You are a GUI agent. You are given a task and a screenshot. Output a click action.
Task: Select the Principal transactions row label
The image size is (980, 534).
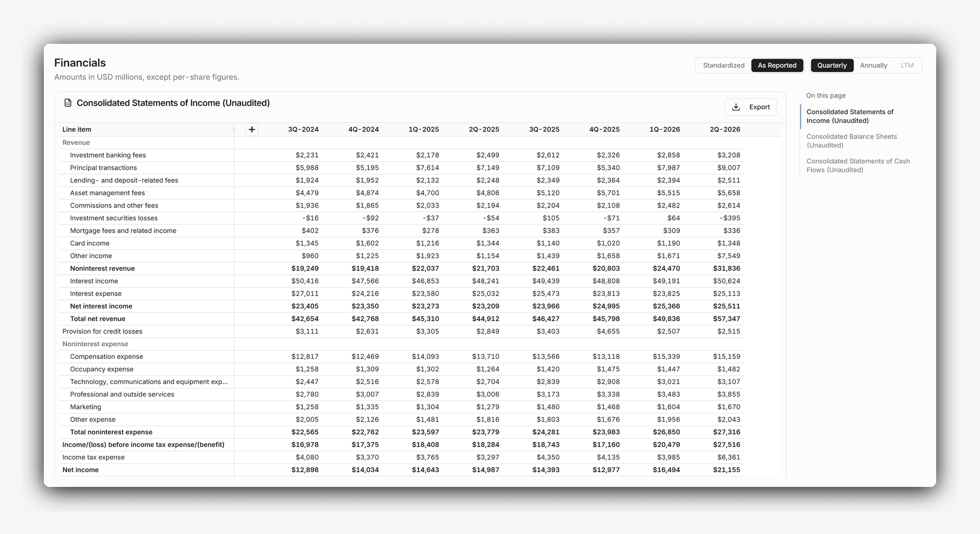[104, 168]
